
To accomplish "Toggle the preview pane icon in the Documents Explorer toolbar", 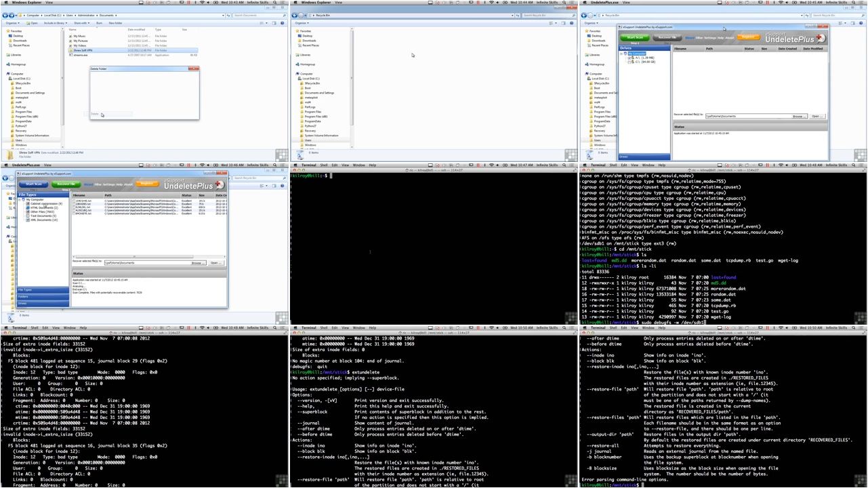I will 276,23.
